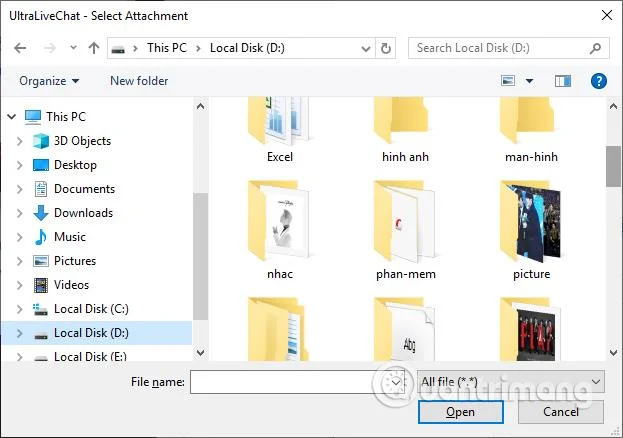Click file list scroll up arrow

coord(613,106)
